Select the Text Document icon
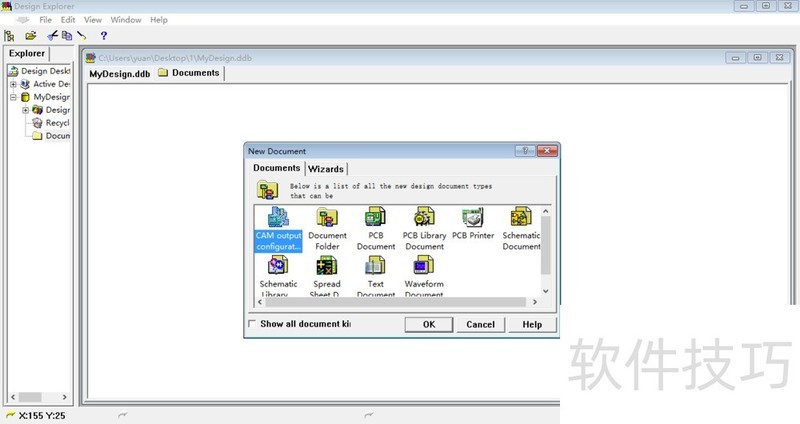This screenshot has width=800, height=424. [376, 276]
